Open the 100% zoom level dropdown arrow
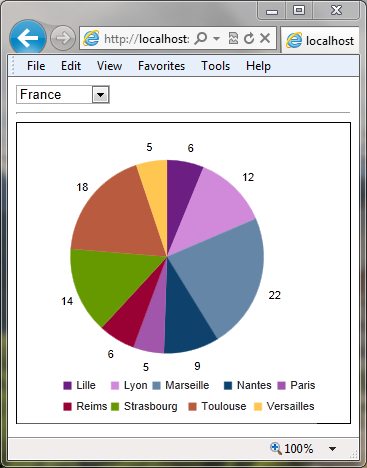This screenshot has height=468, width=367. click(332, 449)
